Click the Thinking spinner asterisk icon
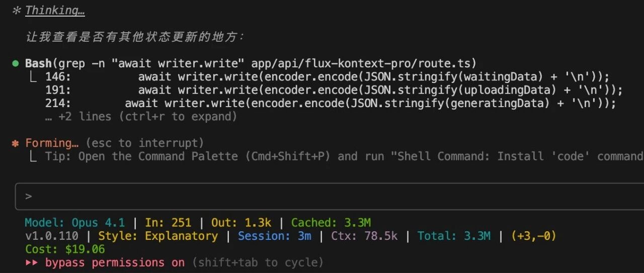Screen dimensions: 644x273 click(x=16, y=11)
